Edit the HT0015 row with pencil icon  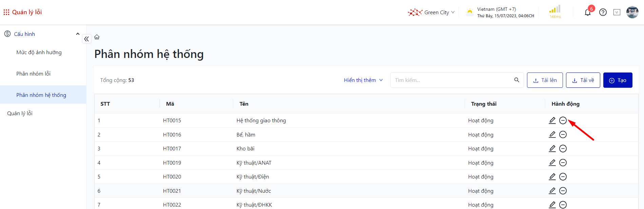(552, 121)
